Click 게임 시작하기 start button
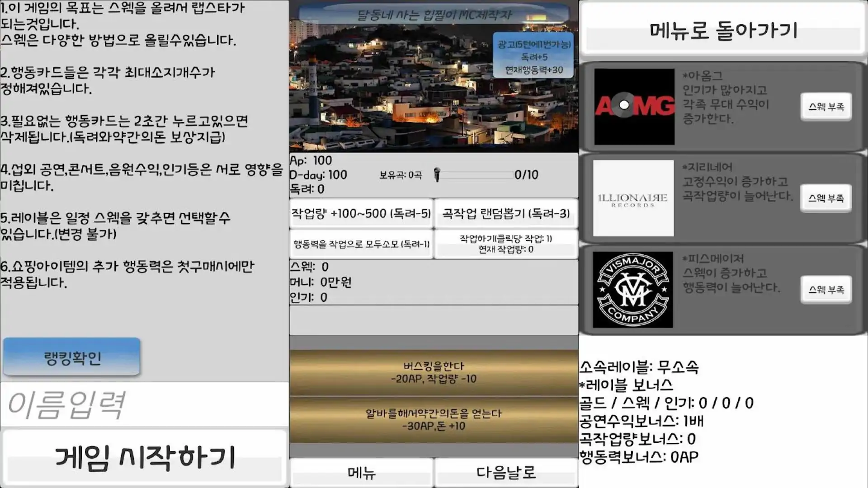The image size is (868, 488). [x=145, y=457]
